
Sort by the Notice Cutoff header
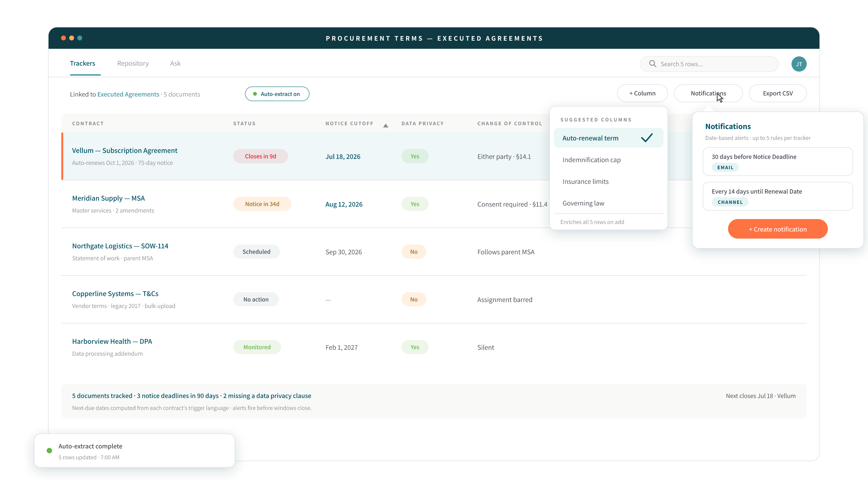pyautogui.click(x=349, y=124)
